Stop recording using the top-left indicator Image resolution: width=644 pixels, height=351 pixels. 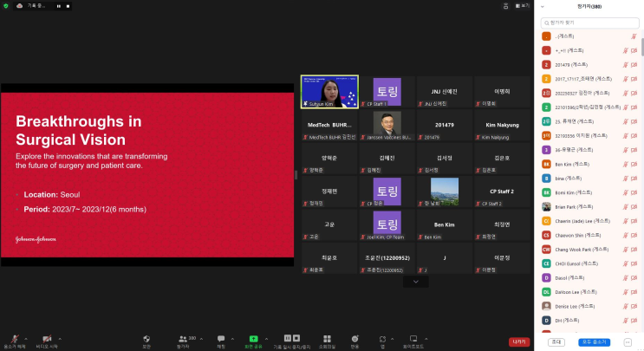pos(68,6)
